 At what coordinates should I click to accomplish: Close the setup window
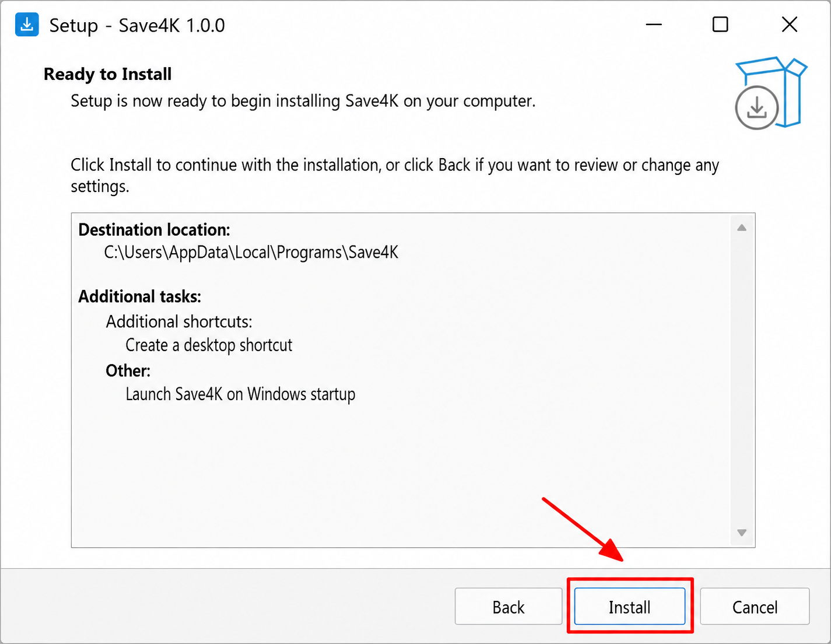(x=789, y=24)
